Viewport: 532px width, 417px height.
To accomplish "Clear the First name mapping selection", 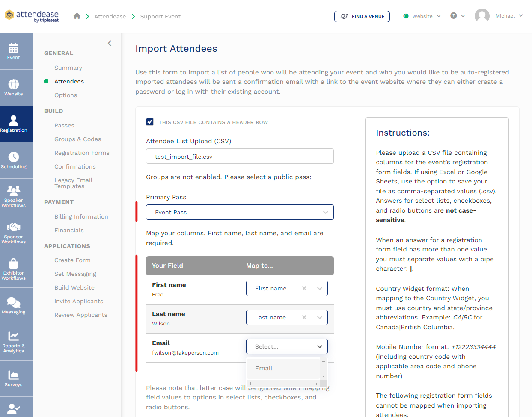I will coord(304,288).
